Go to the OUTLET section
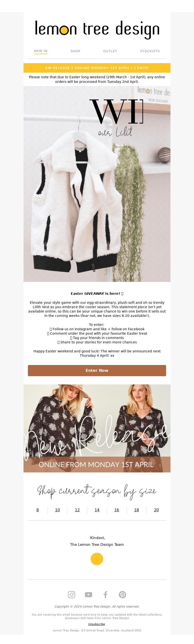The width and height of the screenshot is (194, 644). 110,51
